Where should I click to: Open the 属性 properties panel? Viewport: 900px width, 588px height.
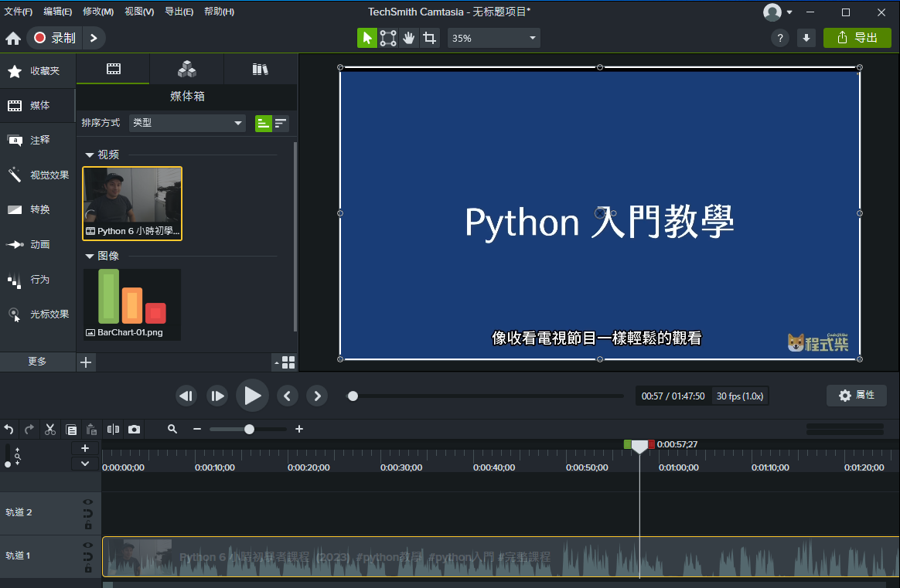click(x=856, y=396)
